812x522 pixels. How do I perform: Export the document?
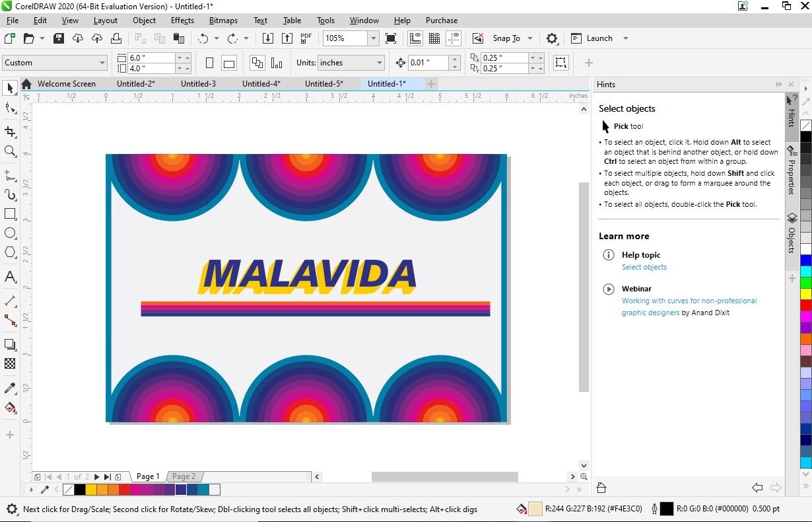[287, 38]
